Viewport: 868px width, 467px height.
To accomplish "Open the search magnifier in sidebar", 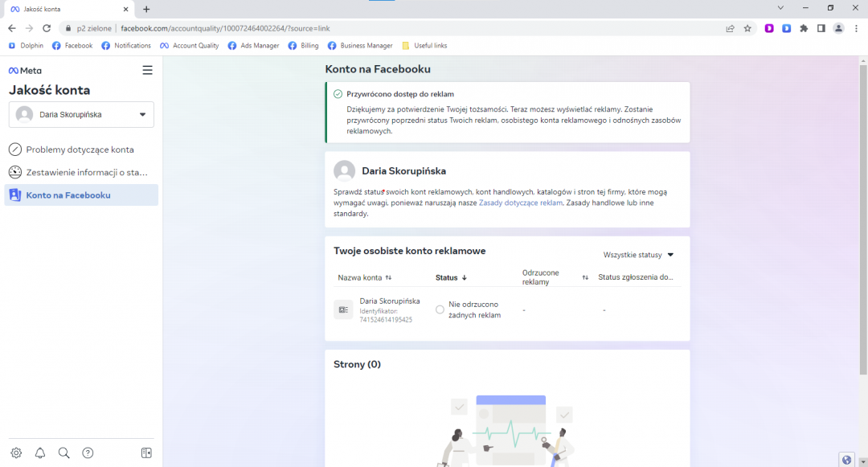I will [x=64, y=453].
